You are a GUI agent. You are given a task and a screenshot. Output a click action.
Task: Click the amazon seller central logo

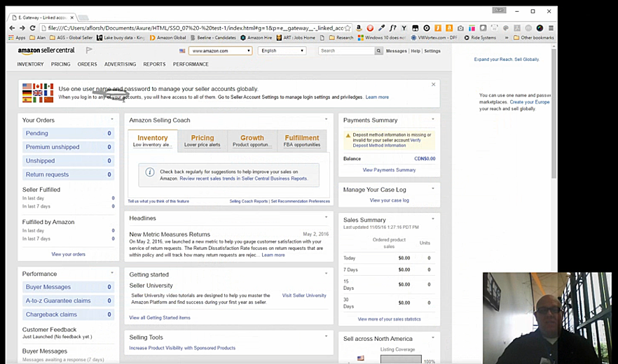[x=46, y=51]
